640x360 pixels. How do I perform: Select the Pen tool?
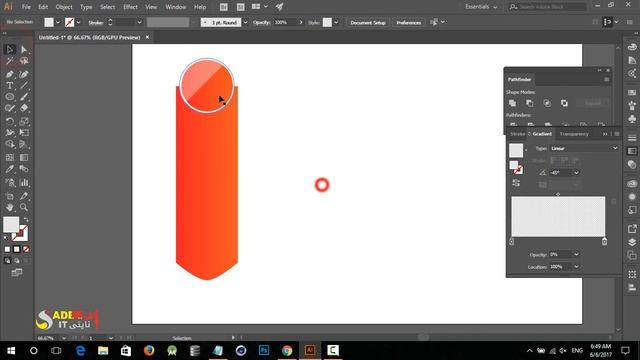click(10, 74)
